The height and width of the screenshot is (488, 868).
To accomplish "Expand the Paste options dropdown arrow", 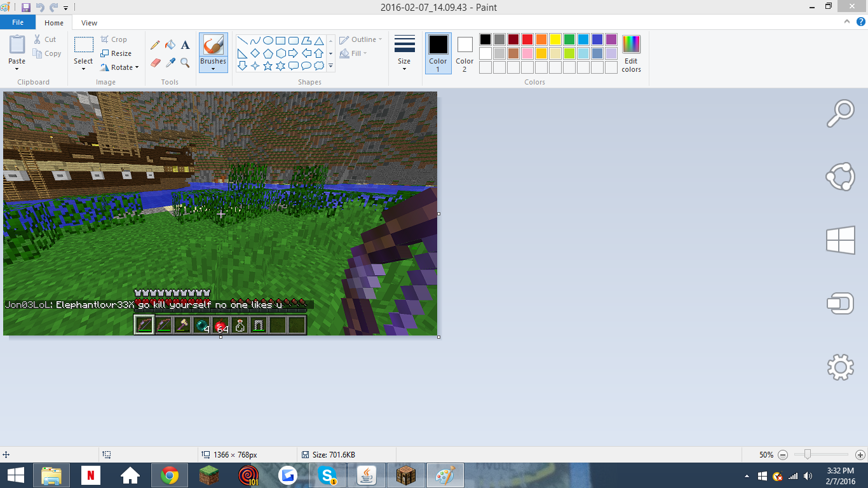I will pos(17,69).
